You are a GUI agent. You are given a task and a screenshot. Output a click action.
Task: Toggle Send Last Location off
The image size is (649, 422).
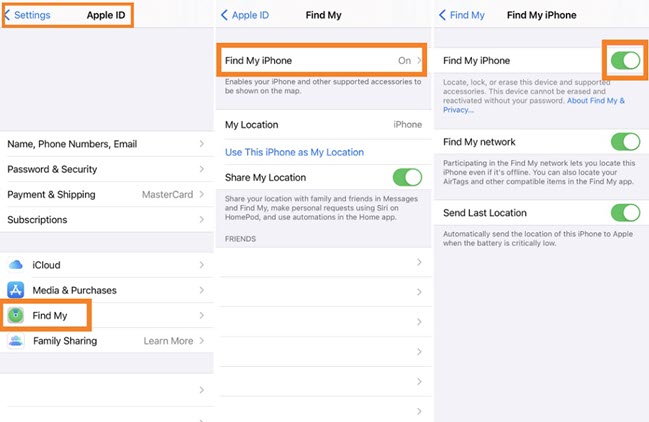625,213
